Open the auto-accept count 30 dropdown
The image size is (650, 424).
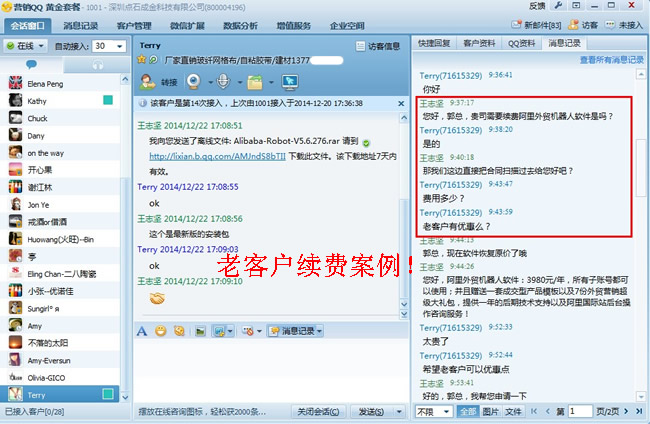109,46
